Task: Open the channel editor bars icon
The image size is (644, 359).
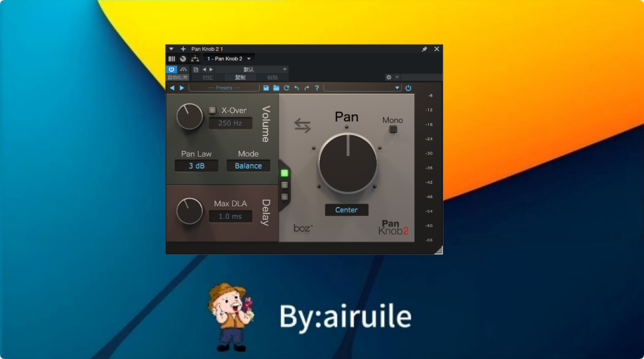Action: pyautogui.click(x=172, y=58)
